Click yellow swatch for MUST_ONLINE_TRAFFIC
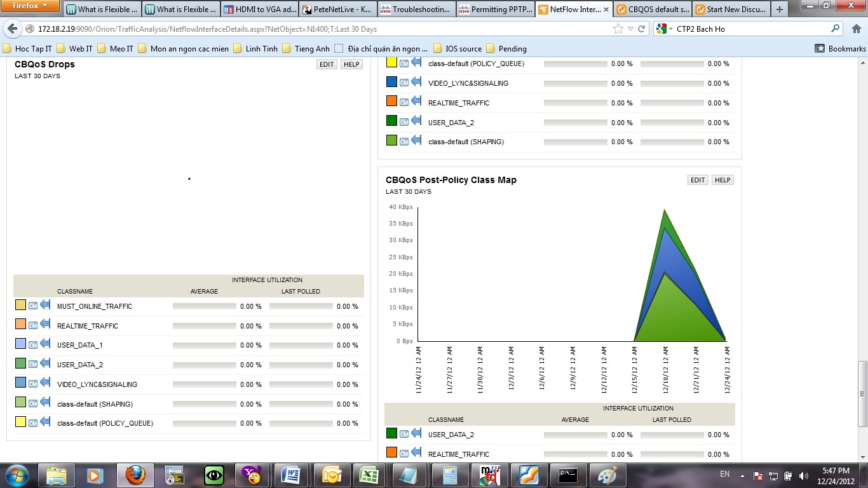The image size is (868, 488). click(x=20, y=305)
